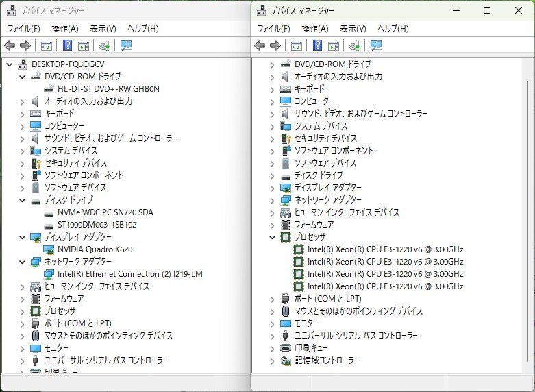Screen dimensions: 535x392
Task: Click プロセッサ chip icon in left window
Action: (x=36, y=311)
